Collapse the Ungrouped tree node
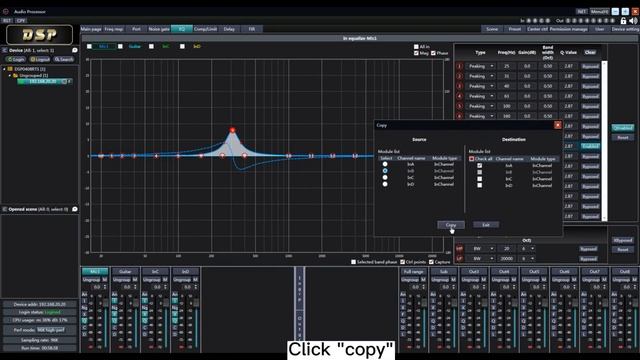Screen dimensions: 640x360 [x=10, y=76]
